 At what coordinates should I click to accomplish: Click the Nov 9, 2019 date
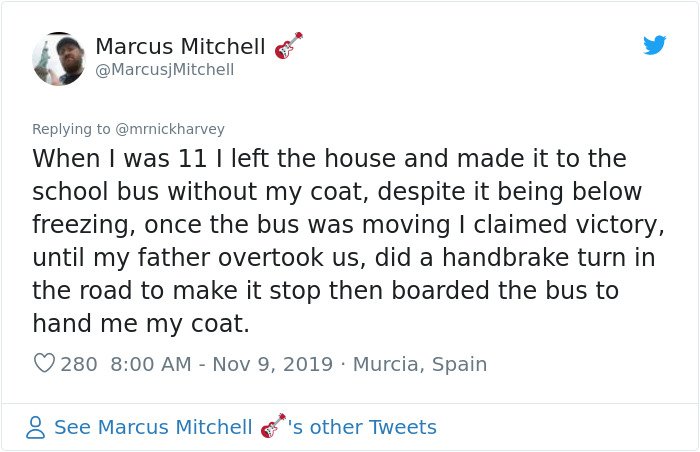pyautogui.click(x=273, y=364)
